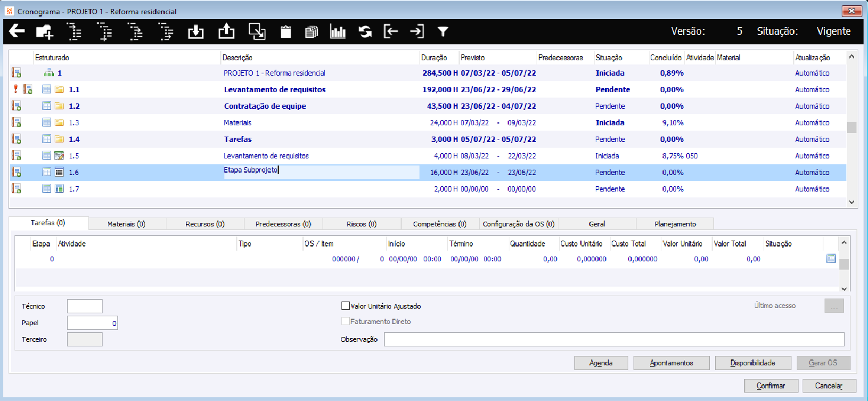Click the Confirmar button
Image resolution: width=868 pixels, height=401 pixels.
[x=771, y=386]
